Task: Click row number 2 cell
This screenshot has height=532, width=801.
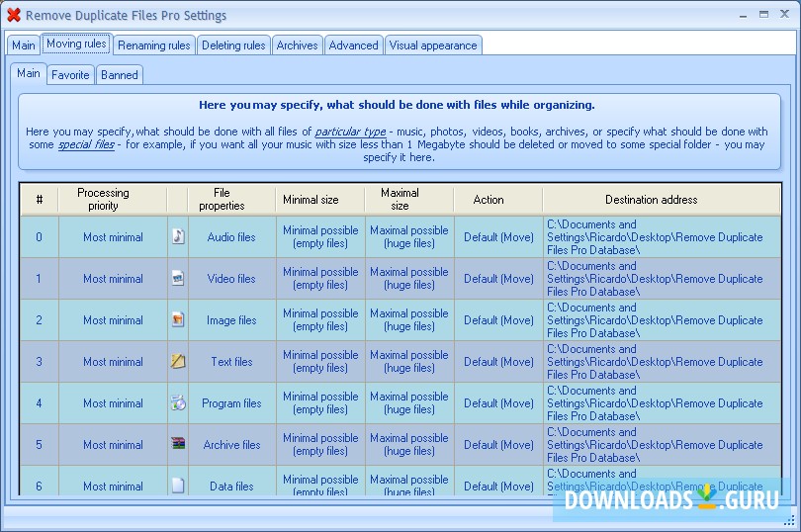Action: 40,320
